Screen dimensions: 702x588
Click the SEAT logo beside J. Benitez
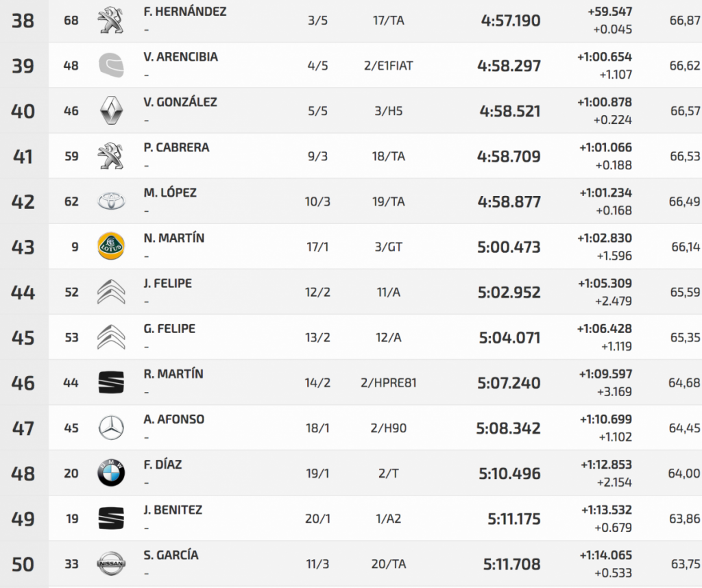[110, 518]
